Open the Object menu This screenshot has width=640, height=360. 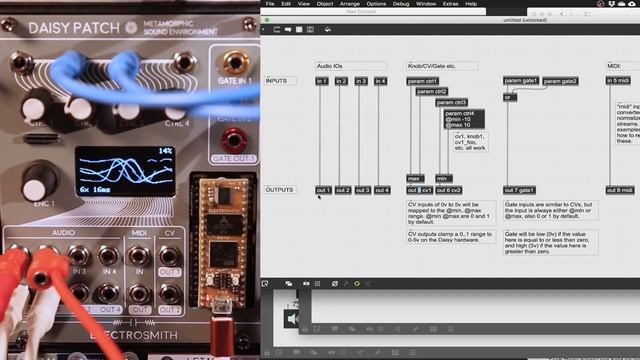click(325, 4)
